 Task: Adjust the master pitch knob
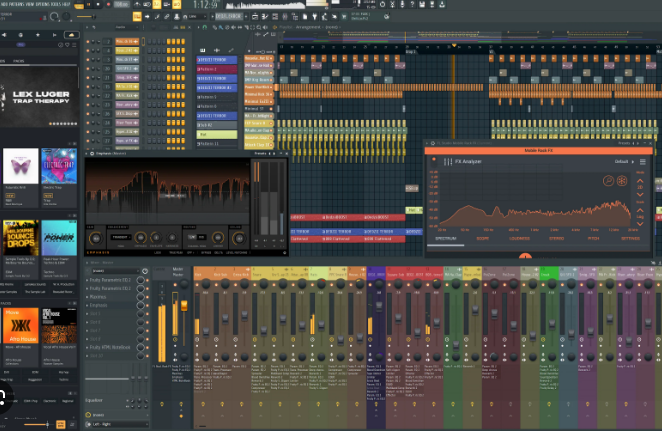66,17
